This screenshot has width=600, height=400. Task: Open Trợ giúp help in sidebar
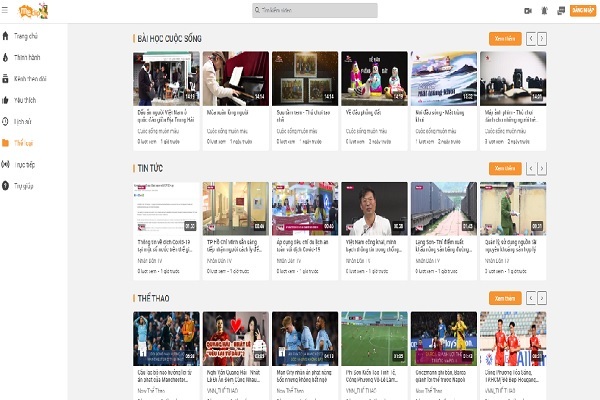22,186
